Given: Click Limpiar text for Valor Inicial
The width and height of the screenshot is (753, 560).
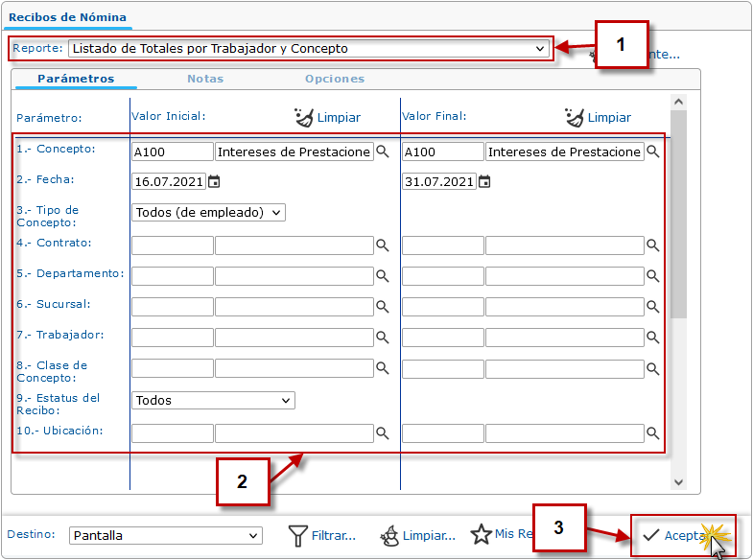Looking at the screenshot, I should coord(339,118).
